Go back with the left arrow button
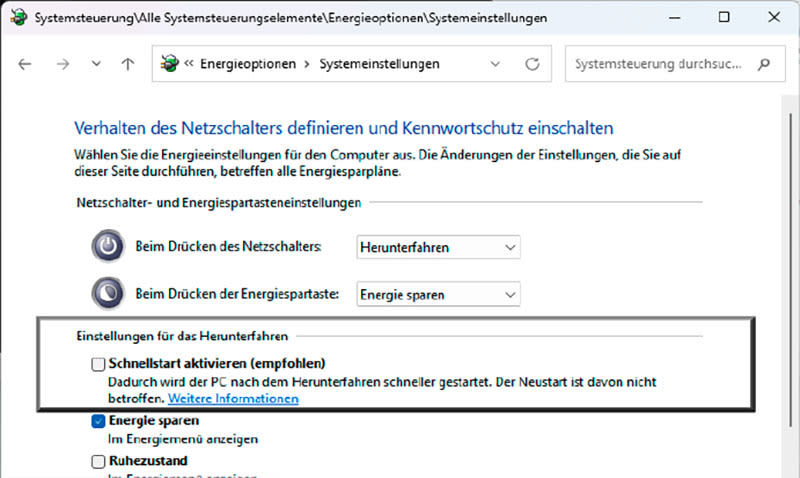Viewport: 800px width, 478px height. (25, 64)
